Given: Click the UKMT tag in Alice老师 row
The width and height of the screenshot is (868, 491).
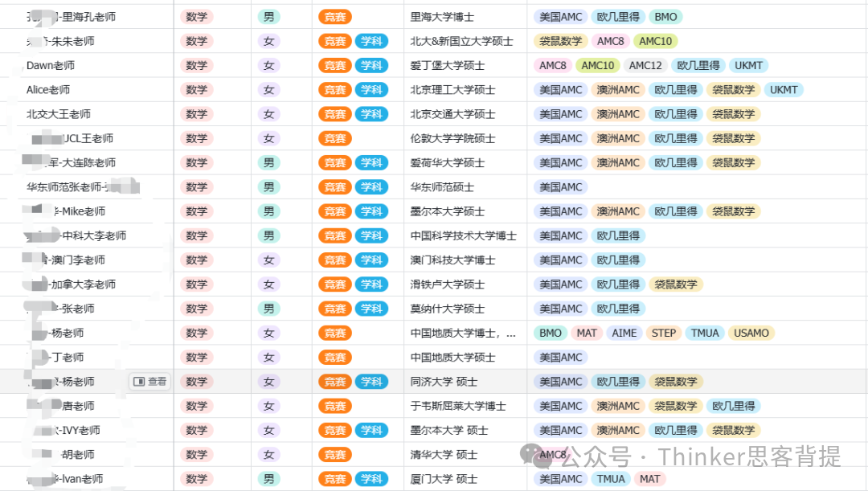Looking at the screenshot, I should click(783, 90).
